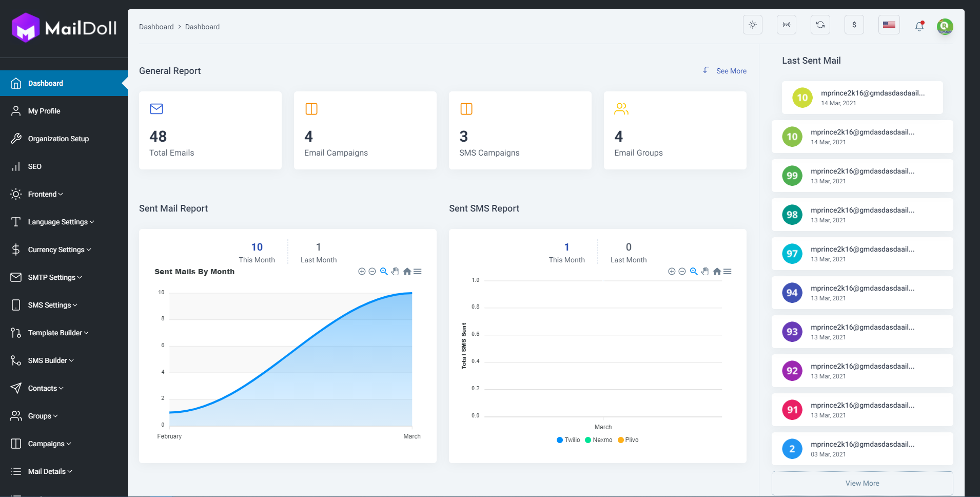Image resolution: width=980 pixels, height=497 pixels.
Task: Click View More under Last Sent Mail
Action: click(862, 483)
